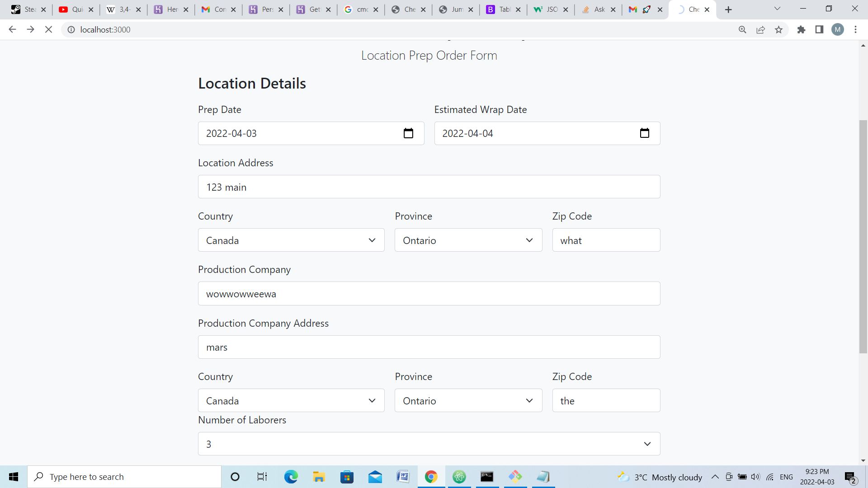This screenshot has width=868, height=488.
Task: Open the second Province dropdown under Production Company Address
Action: (468, 400)
